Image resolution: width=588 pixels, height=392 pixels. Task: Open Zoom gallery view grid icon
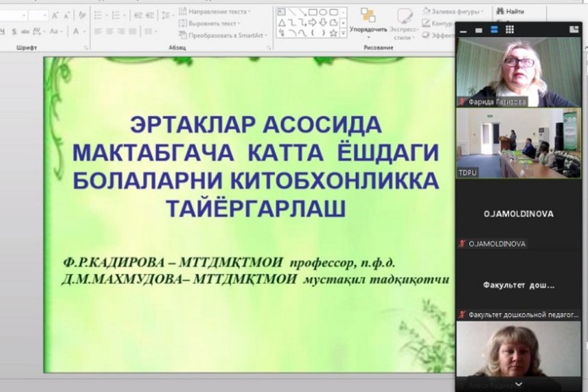509,29
